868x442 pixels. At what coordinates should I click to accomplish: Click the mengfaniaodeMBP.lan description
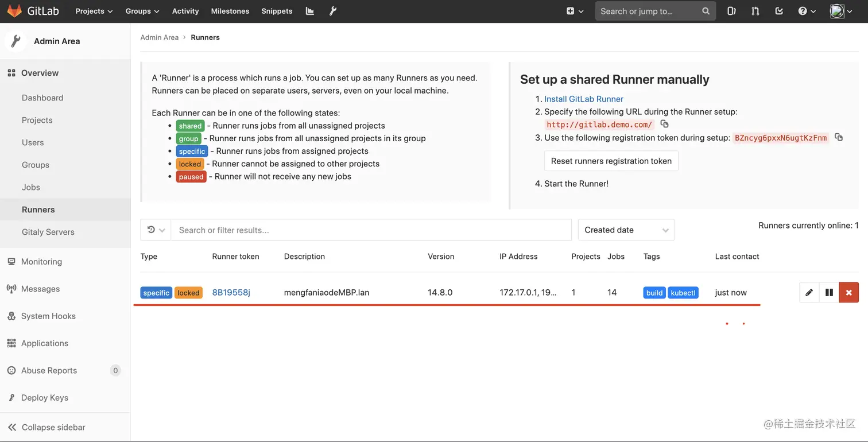click(327, 292)
